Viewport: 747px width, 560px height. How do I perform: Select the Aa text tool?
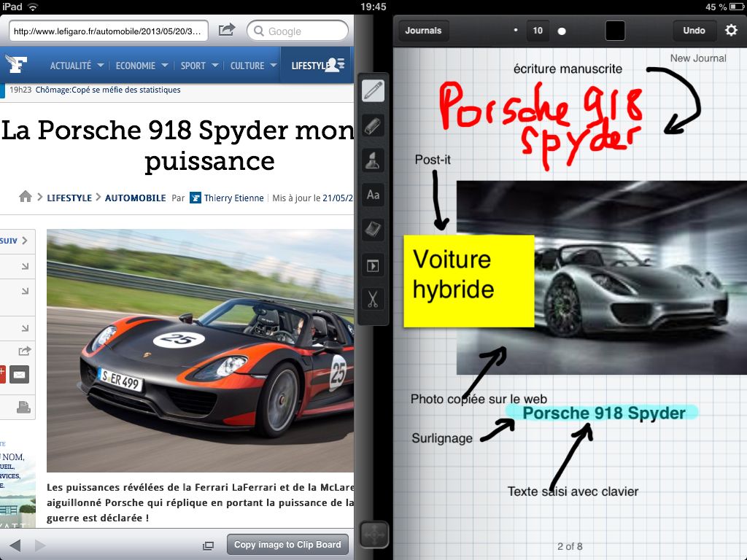click(373, 195)
